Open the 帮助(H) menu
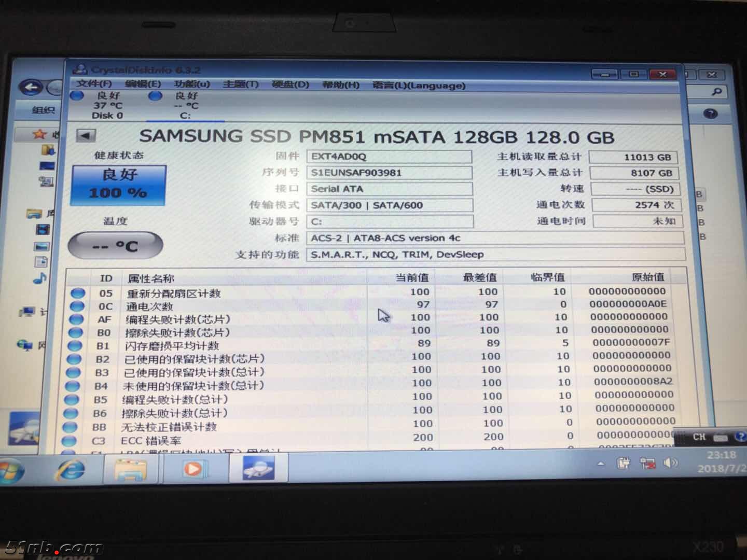 click(x=341, y=85)
